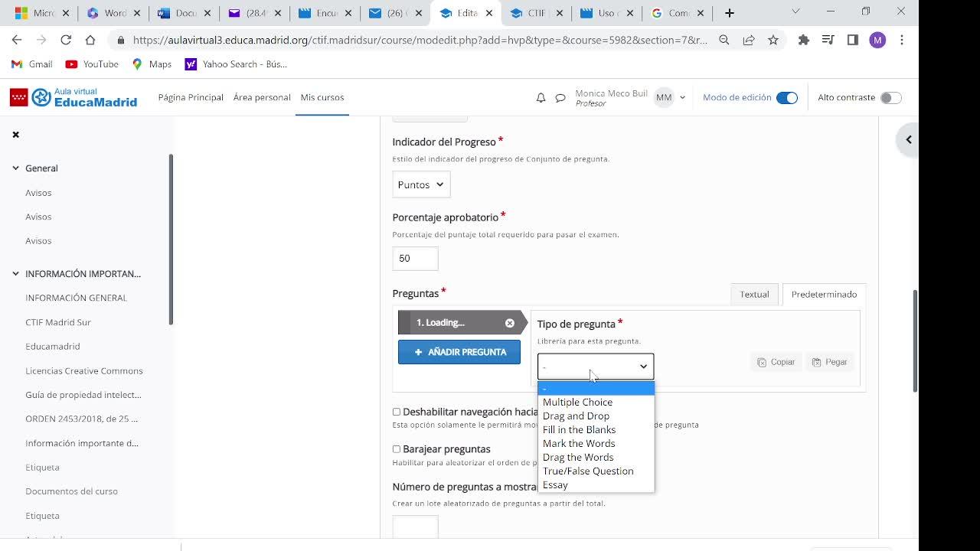Toggle Alto contraste switch

(x=891, y=98)
